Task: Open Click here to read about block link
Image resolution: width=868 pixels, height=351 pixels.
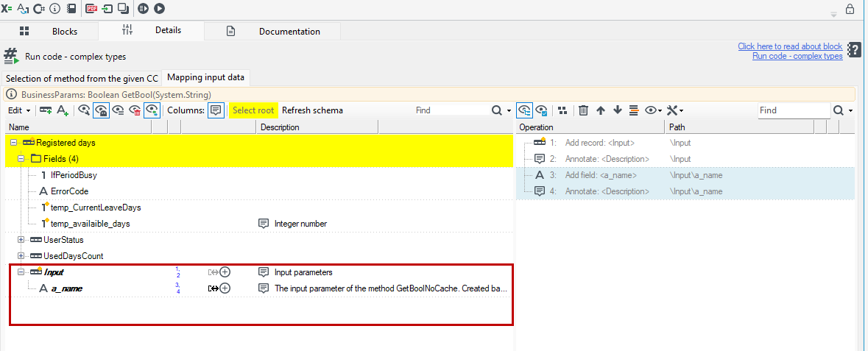Action: click(x=790, y=46)
